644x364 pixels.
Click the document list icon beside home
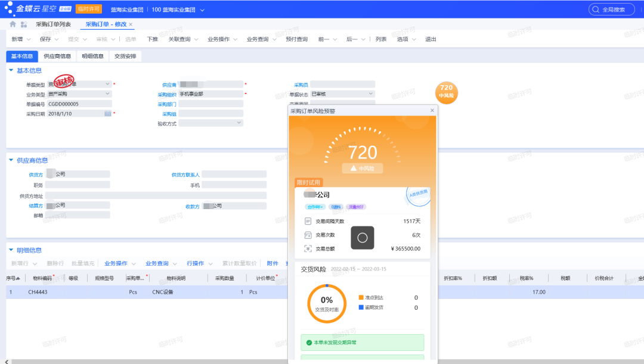click(x=23, y=24)
